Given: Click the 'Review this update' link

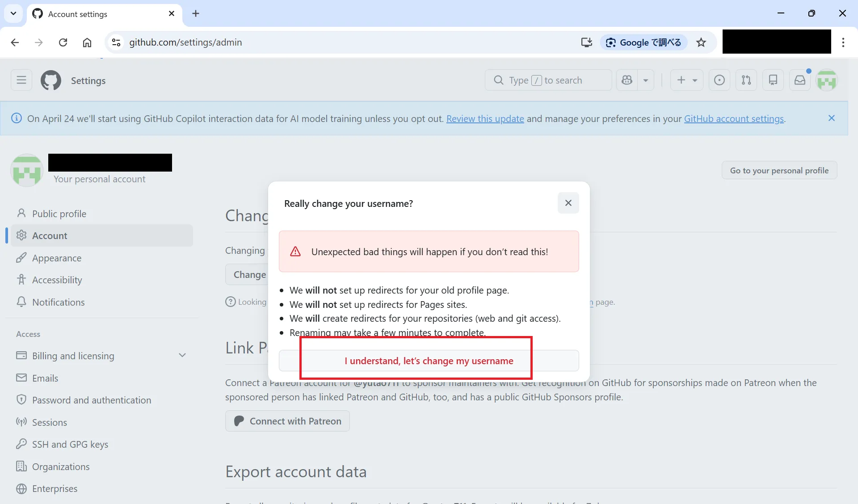Looking at the screenshot, I should pyautogui.click(x=485, y=119).
